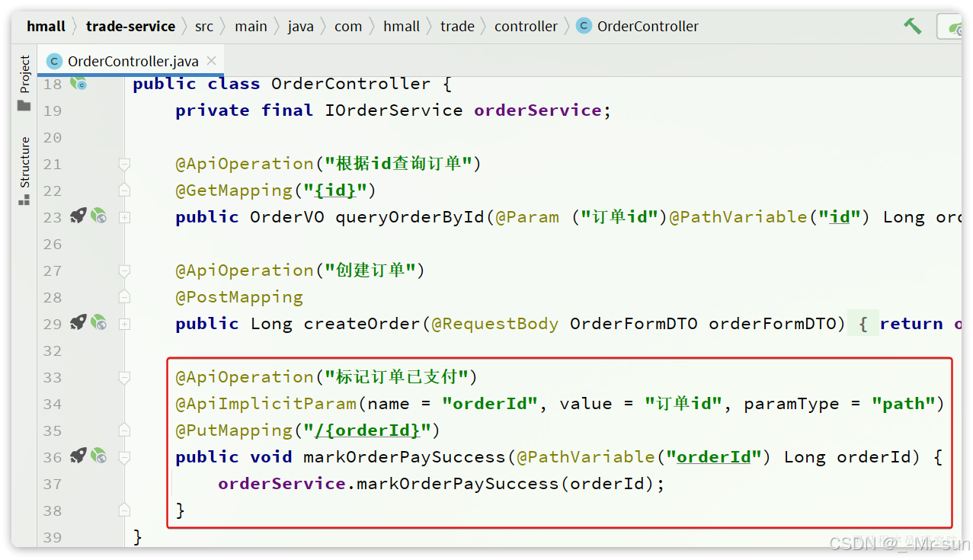Expand folded createOrder method at line 29
Viewport: 973px width, 560px height.
point(124,324)
